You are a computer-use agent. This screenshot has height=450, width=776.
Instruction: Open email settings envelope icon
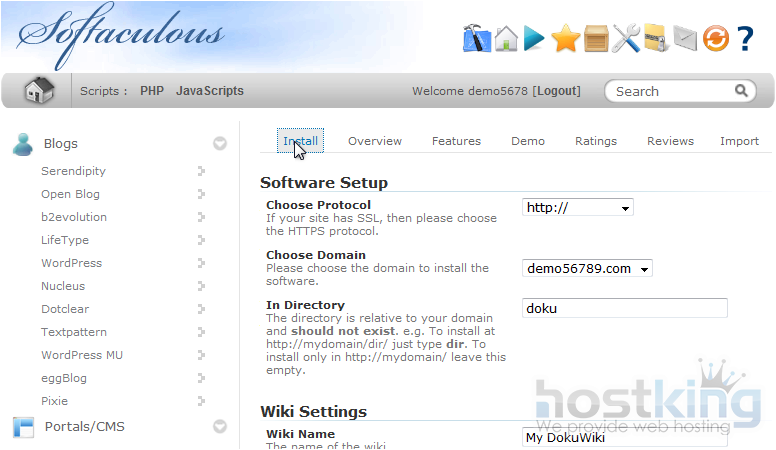coord(684,38)
